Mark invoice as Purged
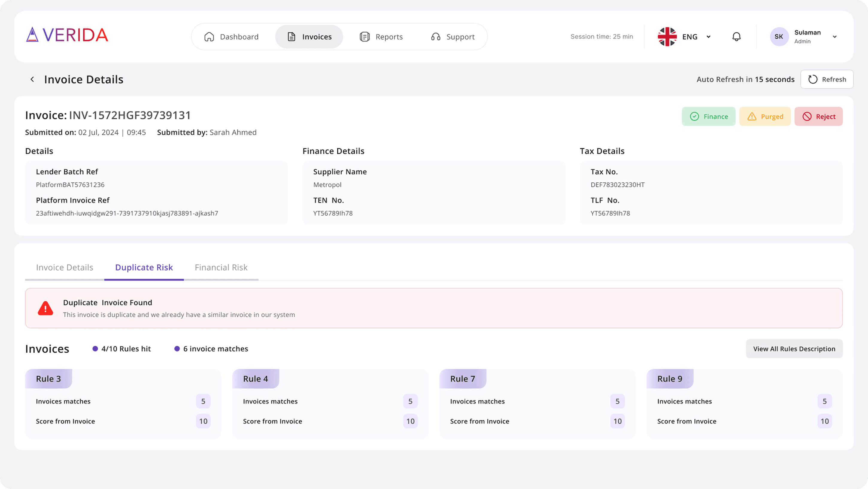Image resolution: width=868 pixels, height=489 pixels. click(x=764, y=116)
